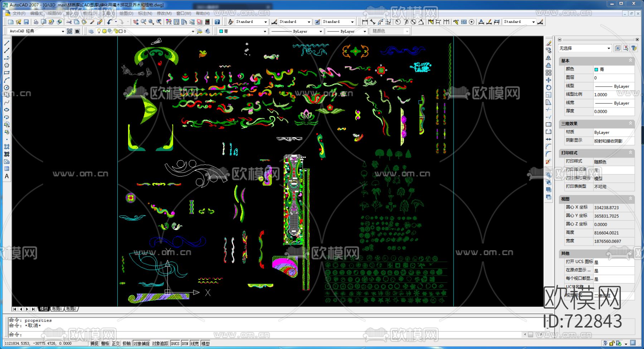
Task: Click the Match Properties brush icon
Action: point(92,22)
